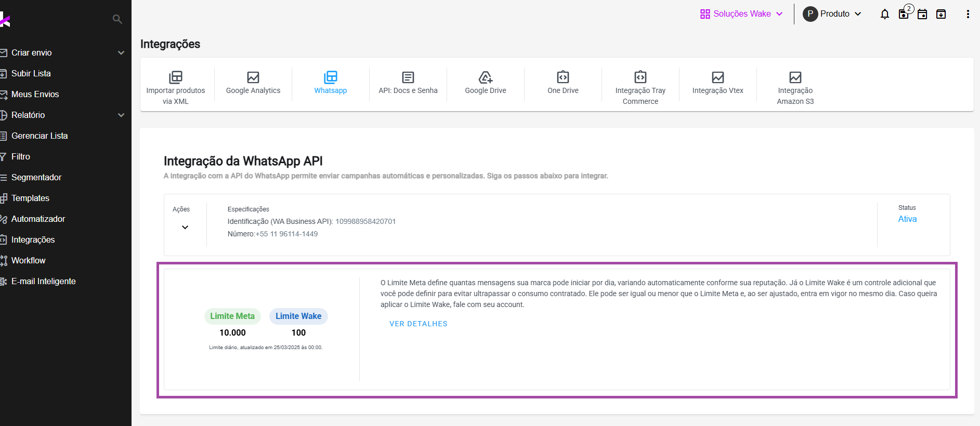Screen dimensions: 980x426
Task: Click the search magnifier icon in sidebar
Action: click(117, 19)
